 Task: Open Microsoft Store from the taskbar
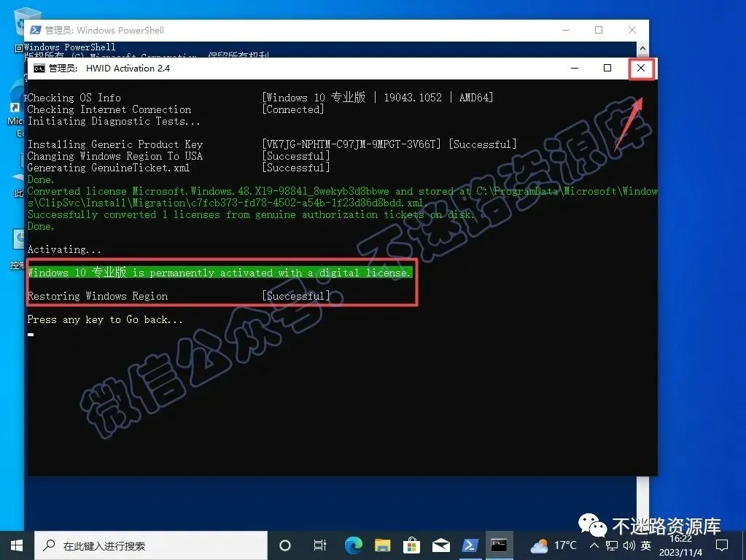click(x=411, y=545)
